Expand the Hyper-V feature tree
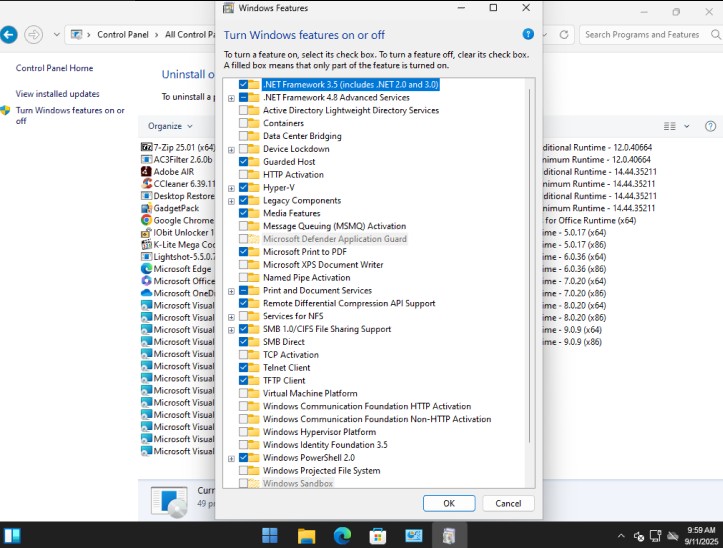Image resolution: width=723 pixels, height=548 pixels. tap(231, 188)
